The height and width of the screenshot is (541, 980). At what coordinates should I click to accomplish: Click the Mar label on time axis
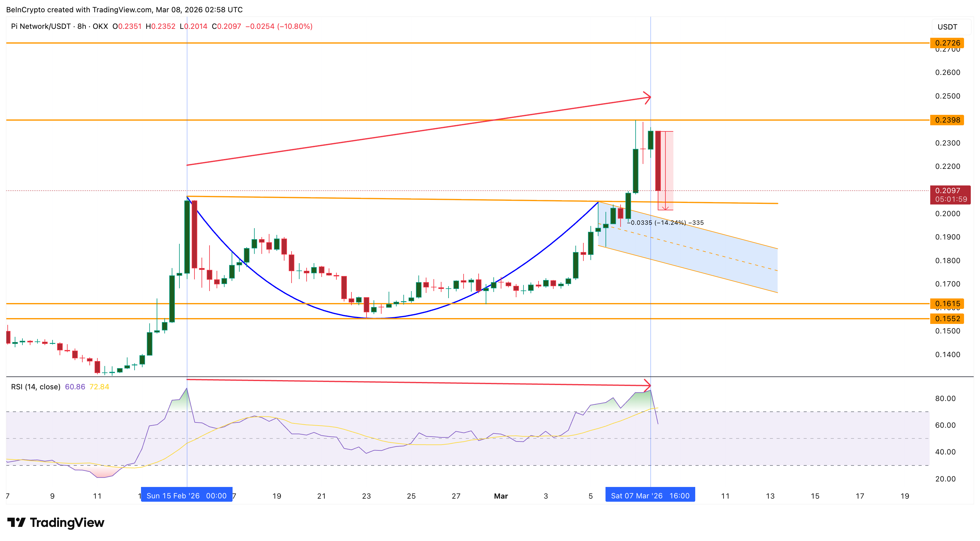501,496
